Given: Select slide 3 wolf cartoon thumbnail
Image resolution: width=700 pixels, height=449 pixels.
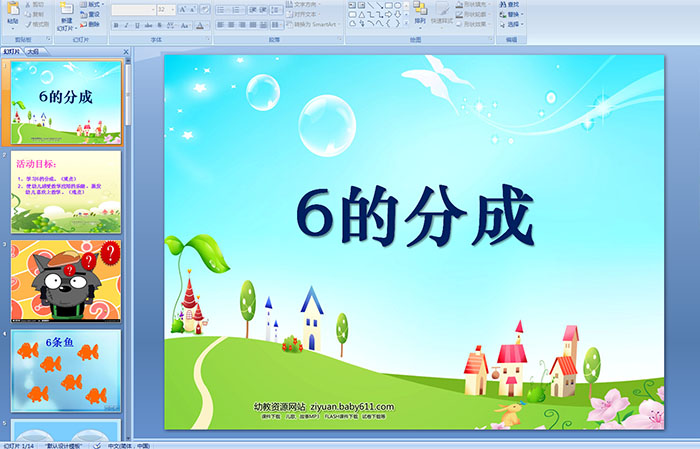Looking at the screenshot, I should click(x=66, y=281).
